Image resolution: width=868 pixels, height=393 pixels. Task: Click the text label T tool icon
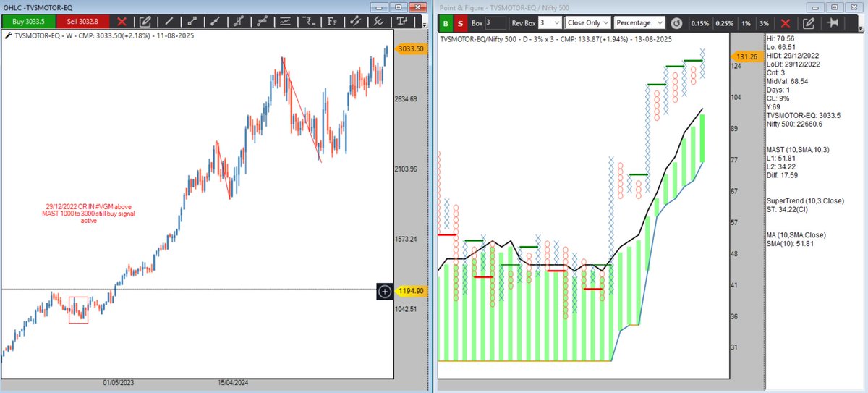401,22
